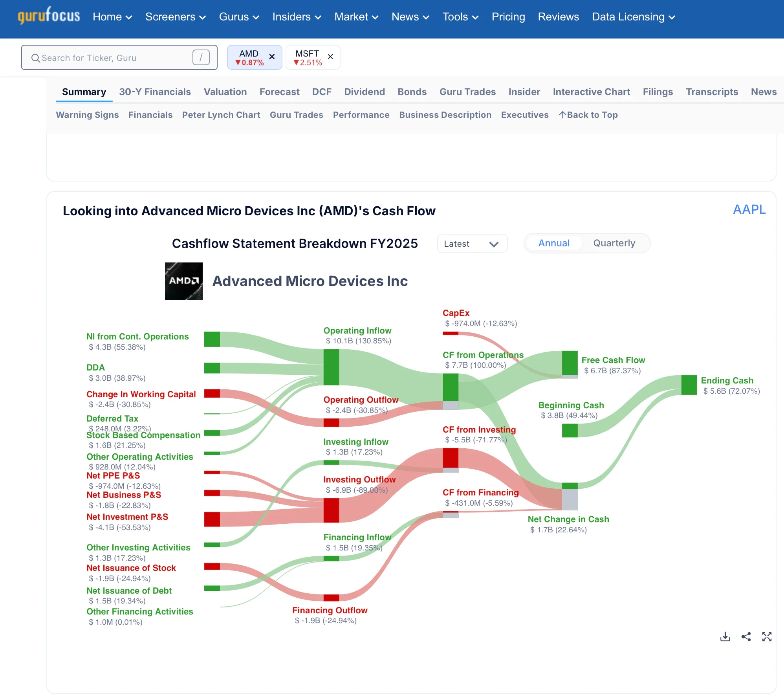Jump to the Peter Lynch Chart section

221,115
